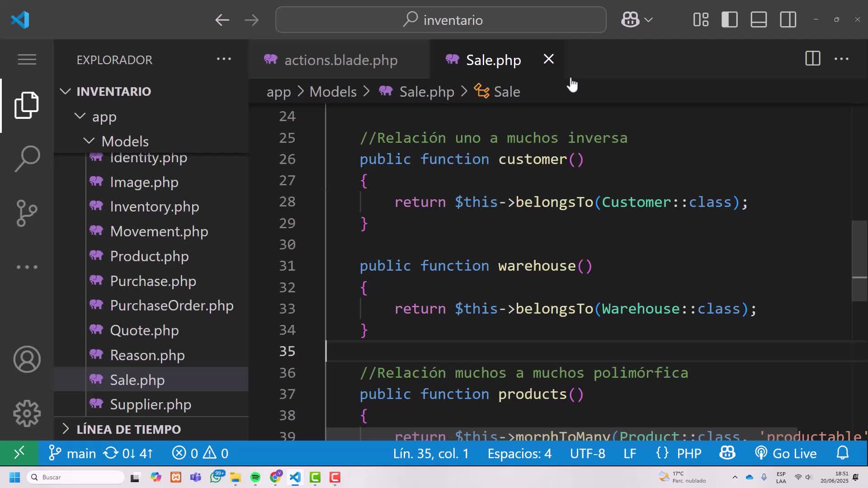Viewport: 868px width, 488px height.
Task: Open the Customize Layout icon
Action: [701, 20]
